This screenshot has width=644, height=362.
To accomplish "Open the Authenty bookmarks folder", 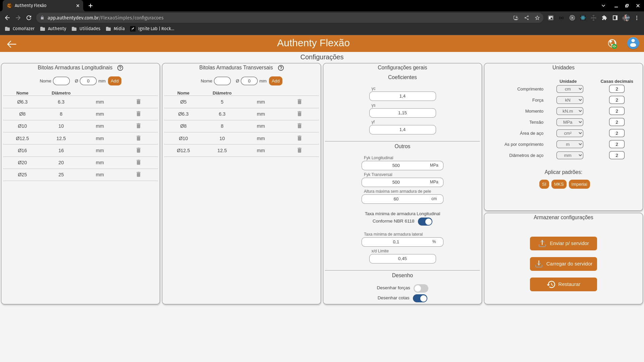I will coord(53,29).
